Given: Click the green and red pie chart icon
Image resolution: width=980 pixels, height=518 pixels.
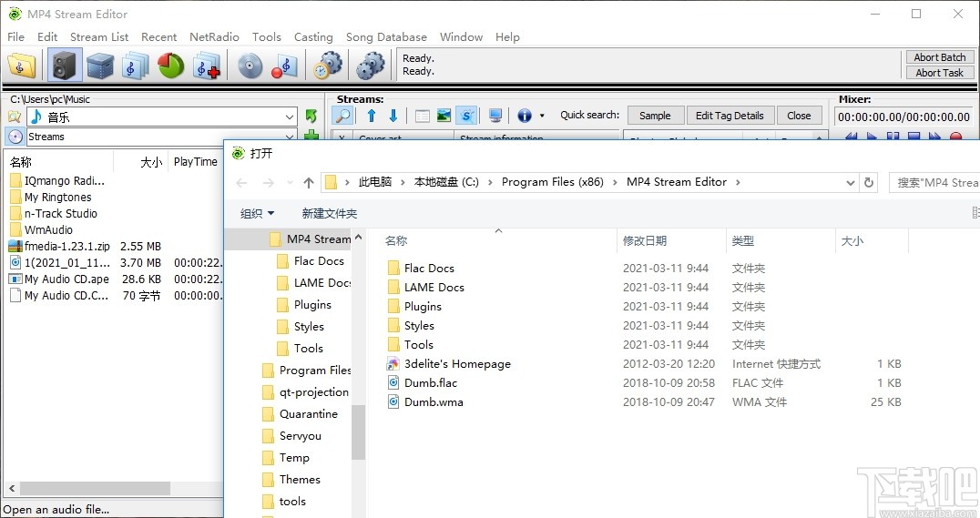Looking at the screenshot, I should coord(170,65).
